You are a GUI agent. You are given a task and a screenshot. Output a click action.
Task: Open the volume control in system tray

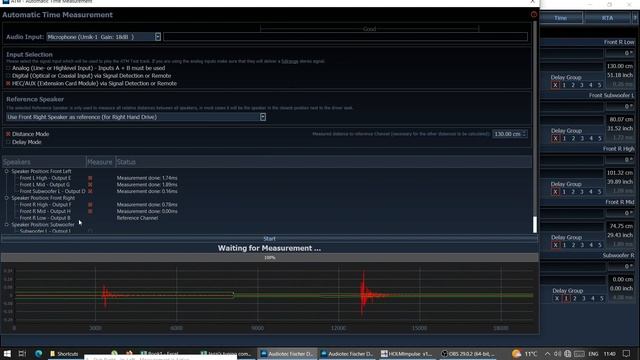click(x=557, y=353)
